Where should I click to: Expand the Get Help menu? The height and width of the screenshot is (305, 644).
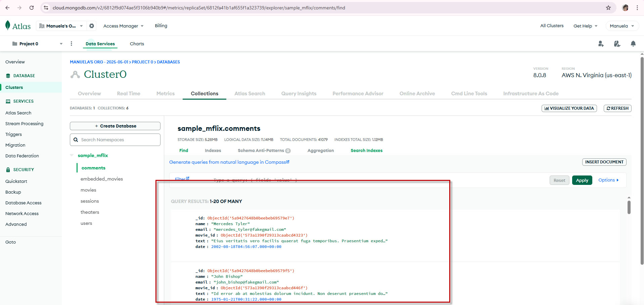[x=585, y=26]
